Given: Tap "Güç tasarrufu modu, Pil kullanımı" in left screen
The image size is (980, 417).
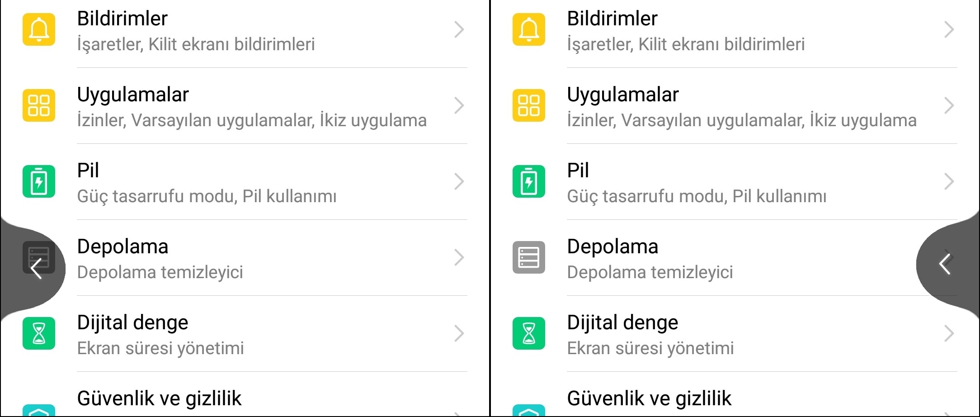Looking at the screenshot, I should 207,196.
